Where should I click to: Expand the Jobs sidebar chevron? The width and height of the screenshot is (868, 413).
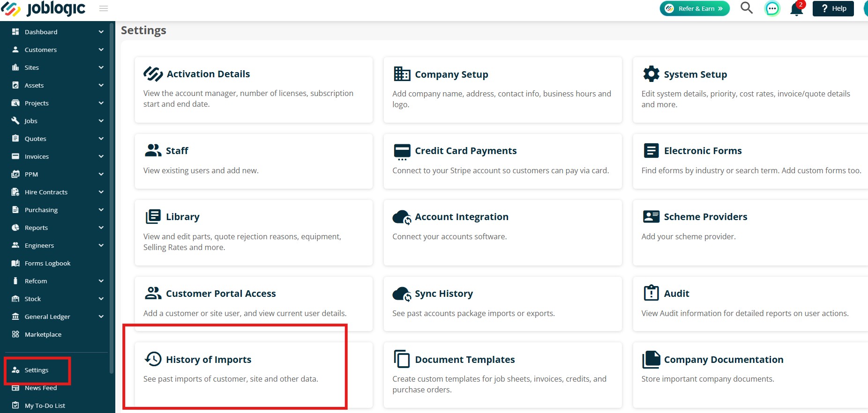101,121
